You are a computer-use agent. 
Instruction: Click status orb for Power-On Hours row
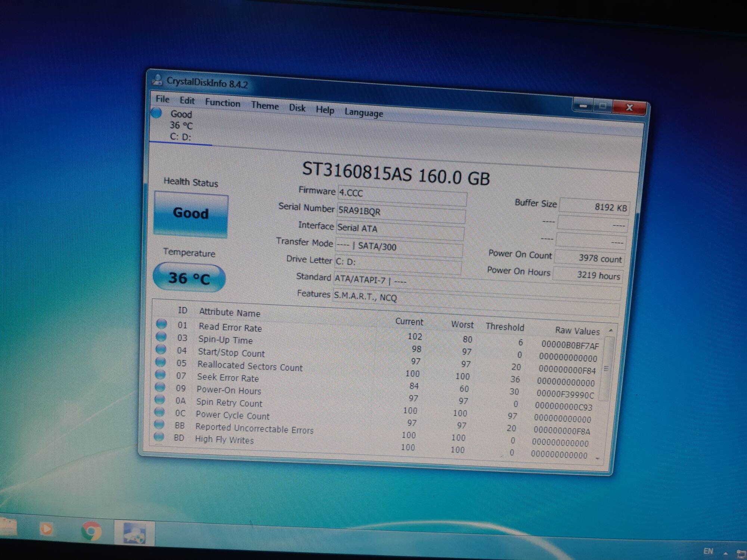160,387
